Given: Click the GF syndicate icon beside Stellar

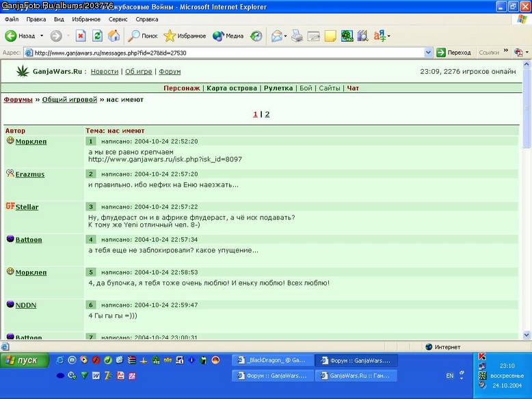Looking at the screenshot, I should coord(10,206).
